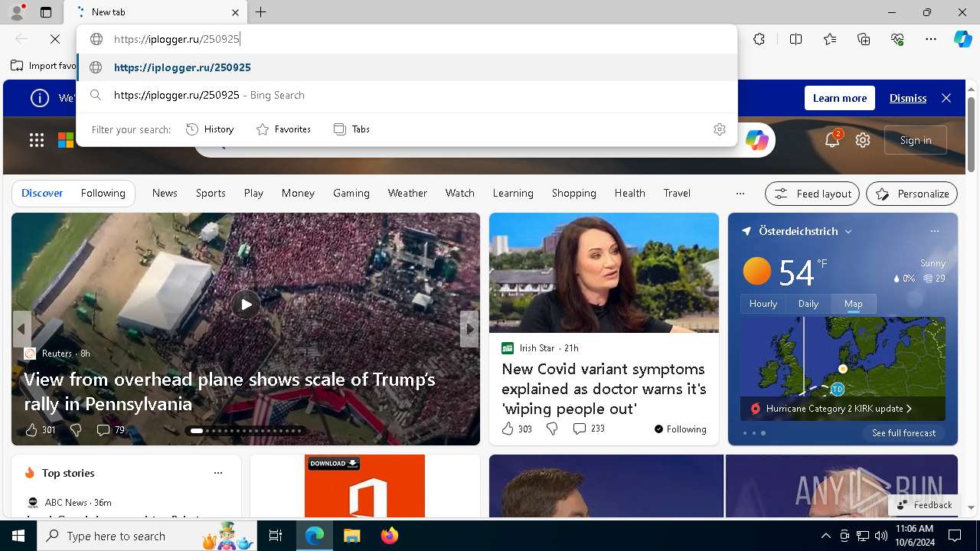Viewport: 980px width, 551px height.
Task: Click the Sign in button
Action: click(916, 140)
